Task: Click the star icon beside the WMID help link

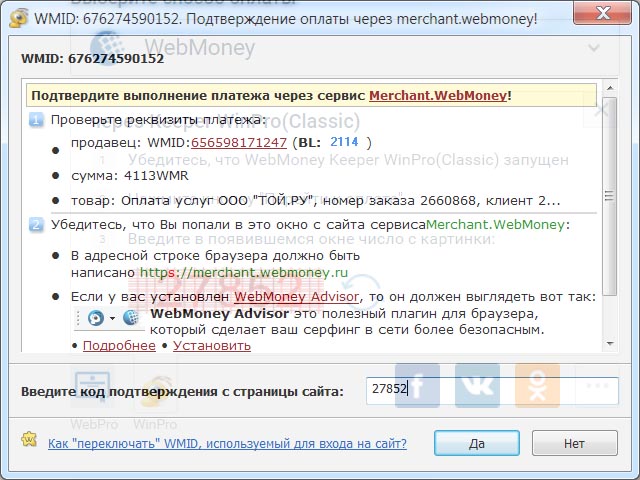Action: [29, 440]
